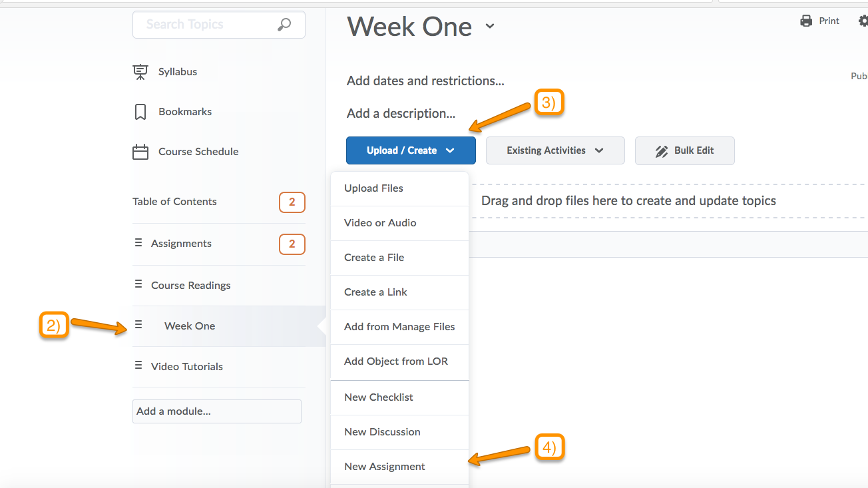868x488 pixels.
Task: Click the Syllabus presentation icon
Action: click(x=140, y=72)
